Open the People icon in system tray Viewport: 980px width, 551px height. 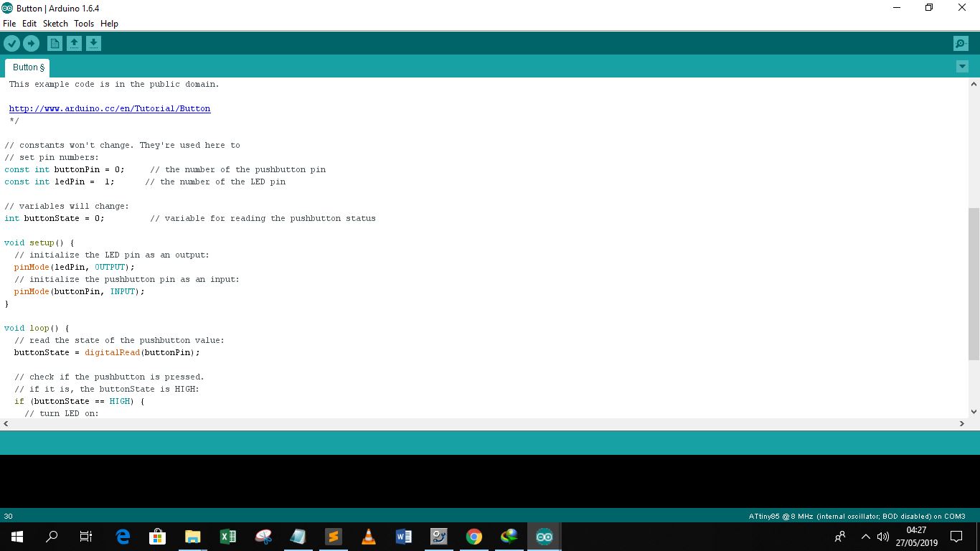[840, 537]
